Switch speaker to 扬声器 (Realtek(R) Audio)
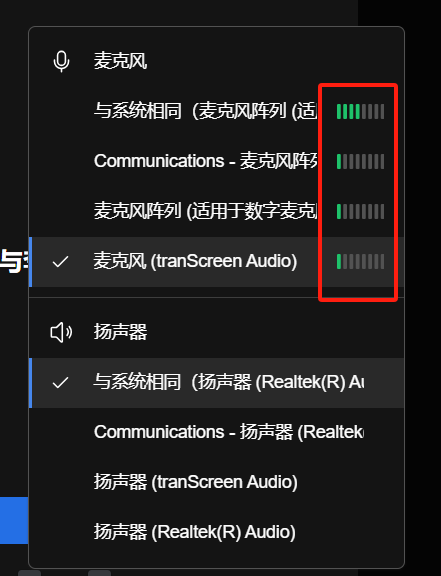 [x=216, y=532]
